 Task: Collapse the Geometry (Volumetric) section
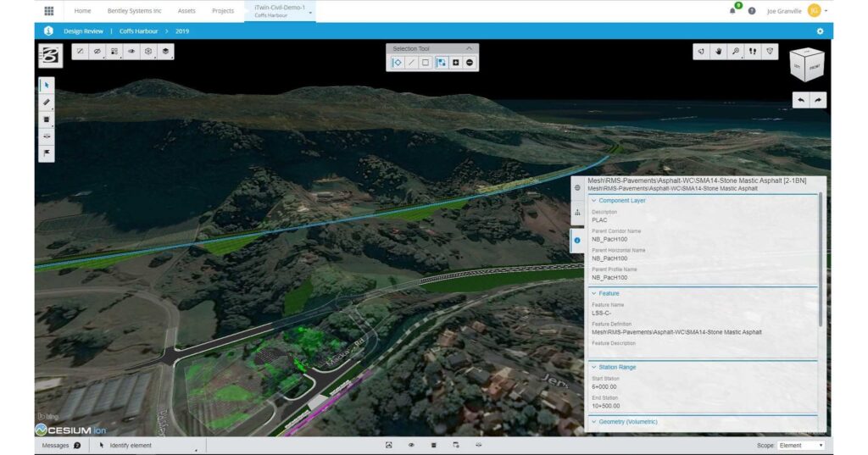tap(625, 422)
